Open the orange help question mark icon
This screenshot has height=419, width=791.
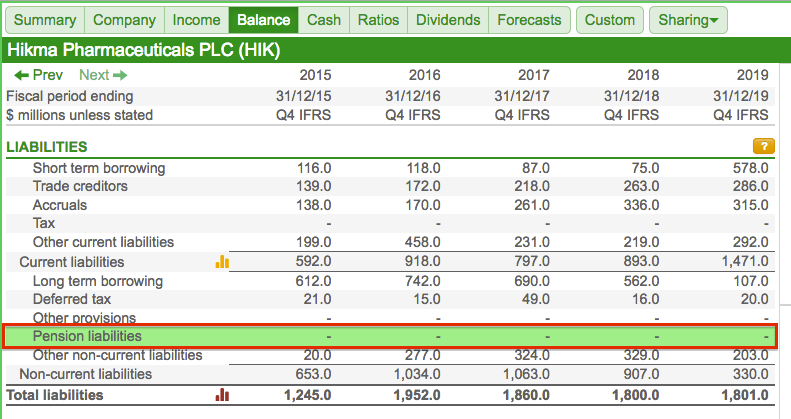click(x=764, y=146)
